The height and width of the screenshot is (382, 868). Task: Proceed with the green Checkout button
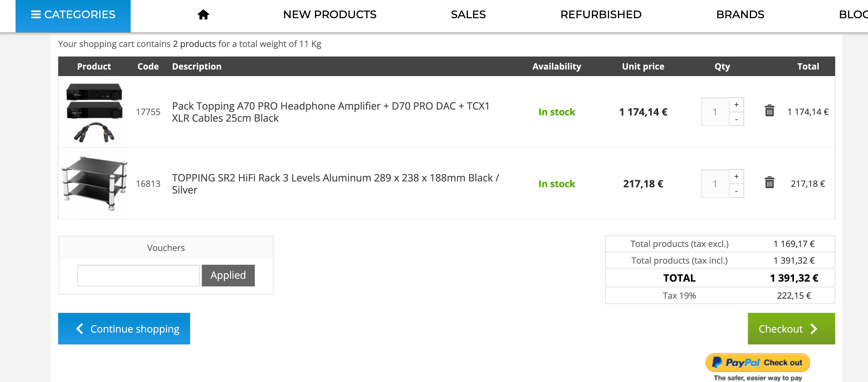point(791,329)
